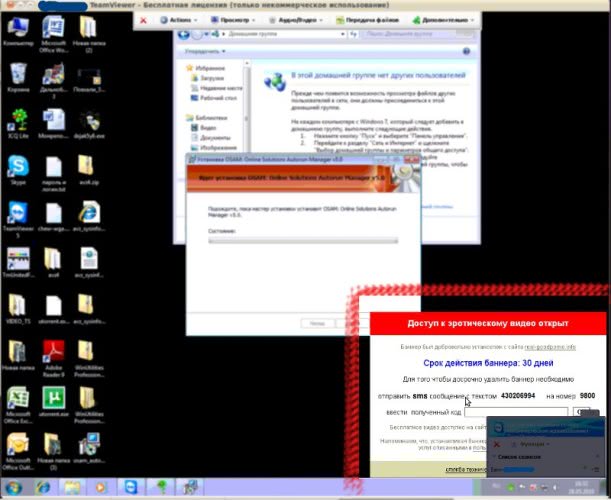The image size is (611, 500).
Task: Click the Explorer navigation pane scrollbar
Action: click(247, 107)
